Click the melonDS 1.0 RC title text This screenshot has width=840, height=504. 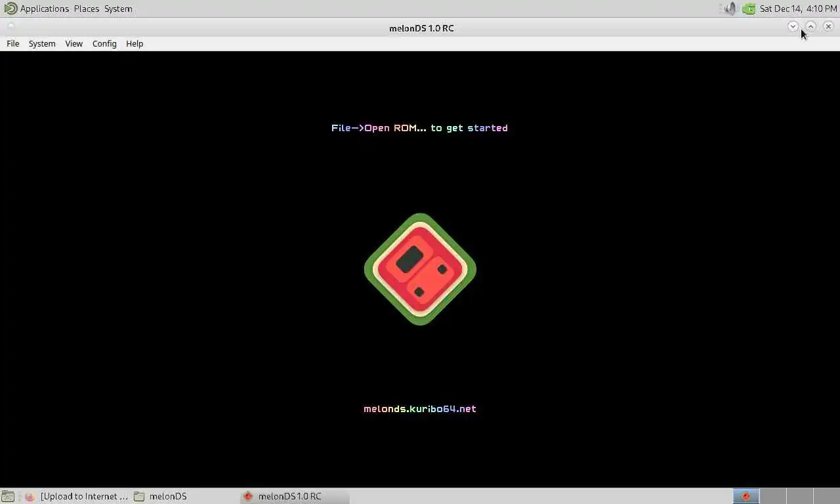(x=421, y=28)
